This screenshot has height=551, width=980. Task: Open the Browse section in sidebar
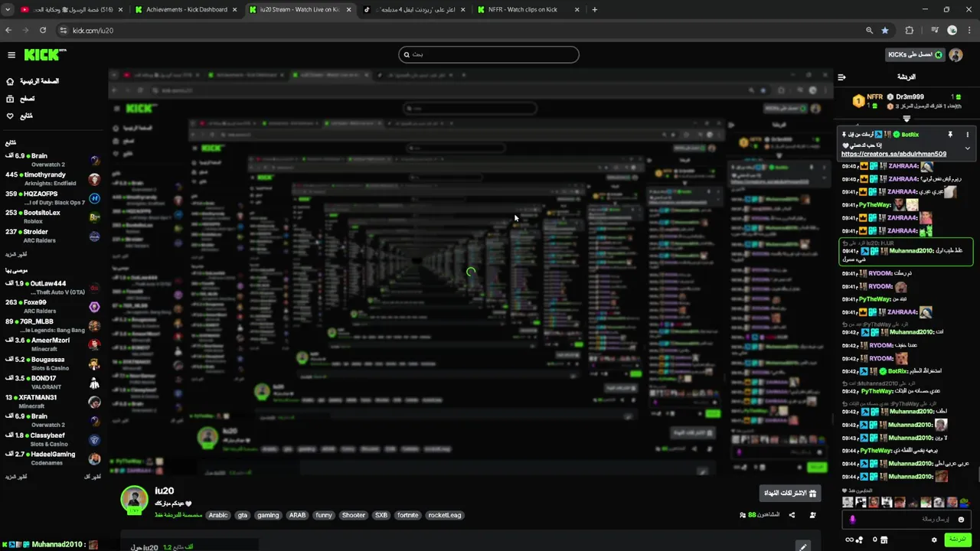pos(21,99)
